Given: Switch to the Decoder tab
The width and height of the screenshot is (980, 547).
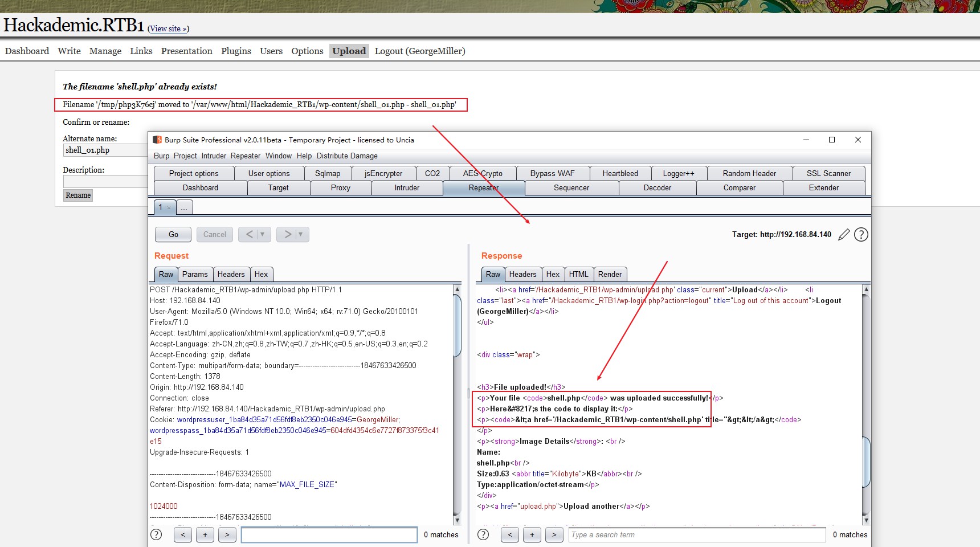Looking at the screenshot, I should pos(658,187).
